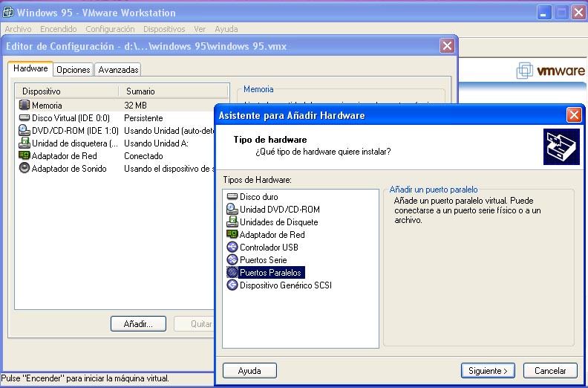This screenshot has width=588, height=388.
Task: Choose the Disco duro icon in the wizard
Action: tap(232, 196)
